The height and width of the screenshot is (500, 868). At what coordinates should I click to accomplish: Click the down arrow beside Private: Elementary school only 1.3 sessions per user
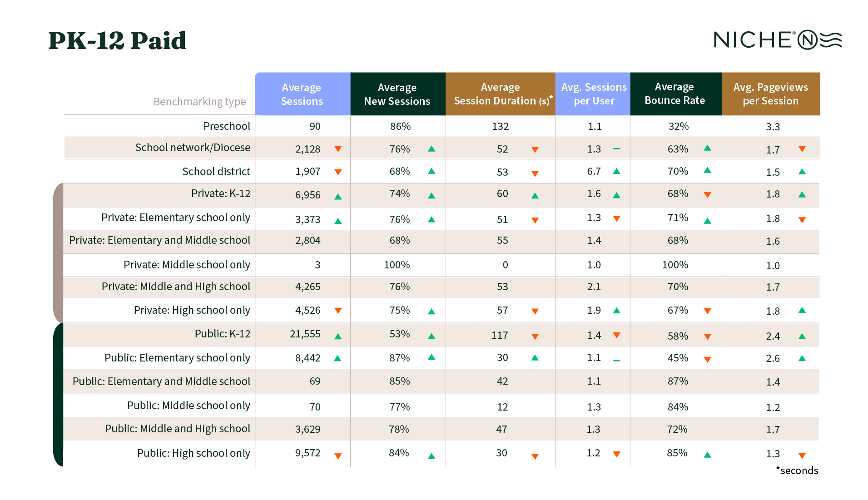click(x=616, y=218)
